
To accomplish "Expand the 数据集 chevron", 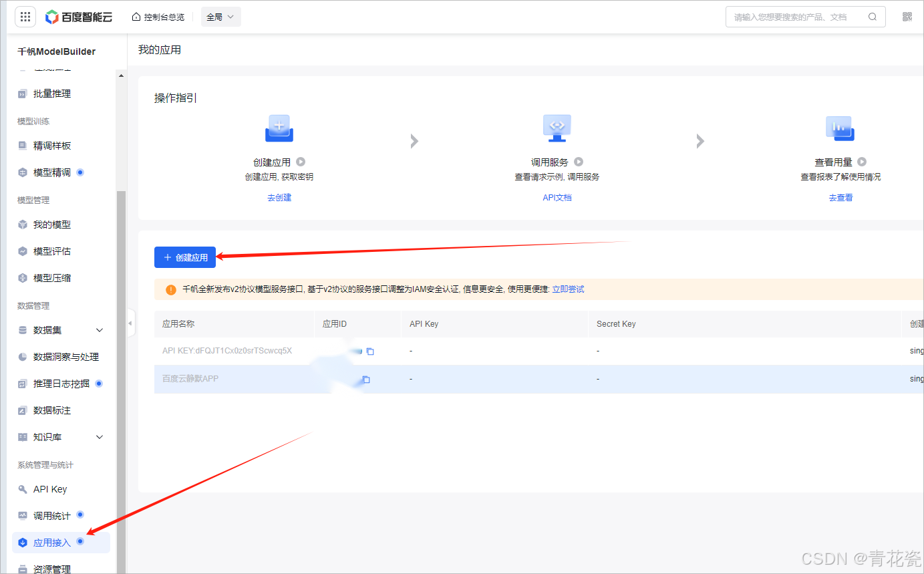I will [x=100, y=330].
